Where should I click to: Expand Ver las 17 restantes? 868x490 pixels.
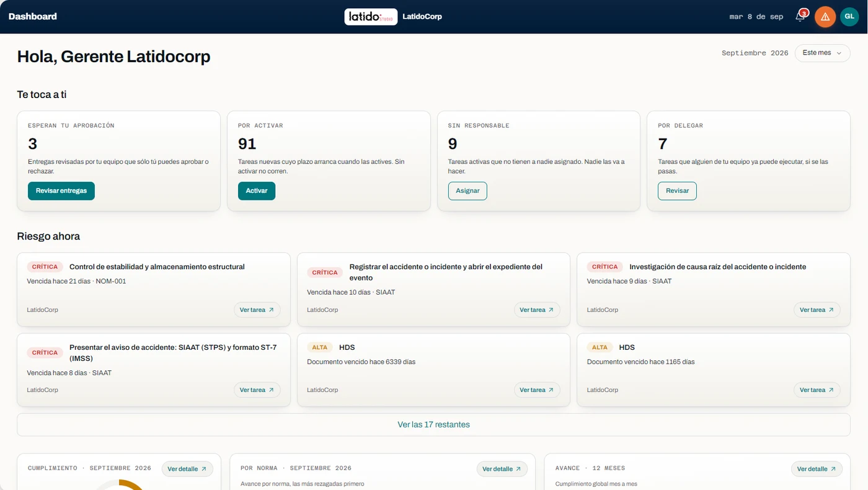point(433,425)
